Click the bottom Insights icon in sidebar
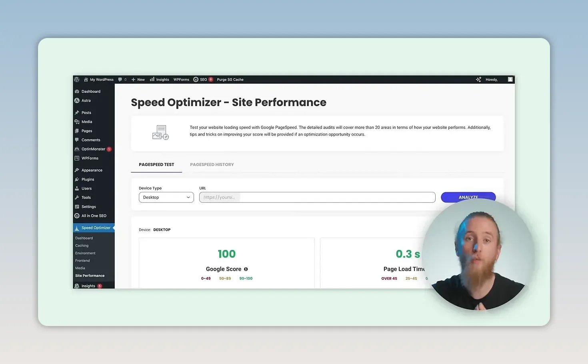This screenshot has width=588, height=364. (77, 286)
